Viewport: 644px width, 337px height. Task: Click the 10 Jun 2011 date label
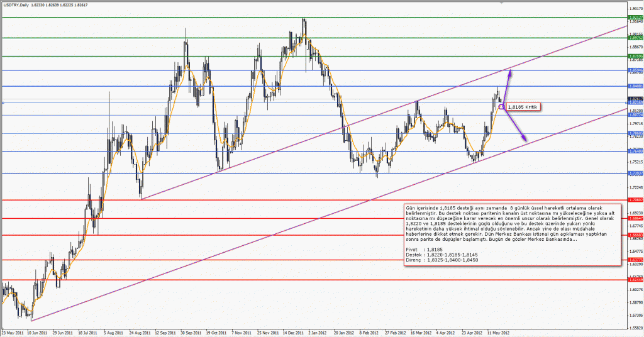(x=38, y=333)
